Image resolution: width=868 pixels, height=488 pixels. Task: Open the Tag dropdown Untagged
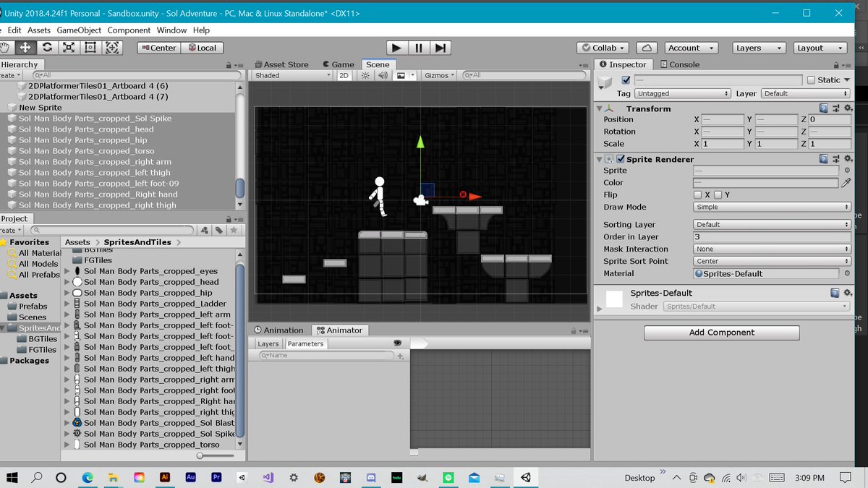click(684, 94)
